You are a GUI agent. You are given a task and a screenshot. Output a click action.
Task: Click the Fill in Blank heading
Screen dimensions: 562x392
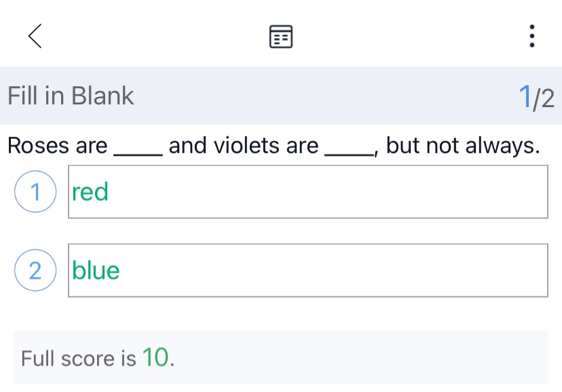(71, 96)
